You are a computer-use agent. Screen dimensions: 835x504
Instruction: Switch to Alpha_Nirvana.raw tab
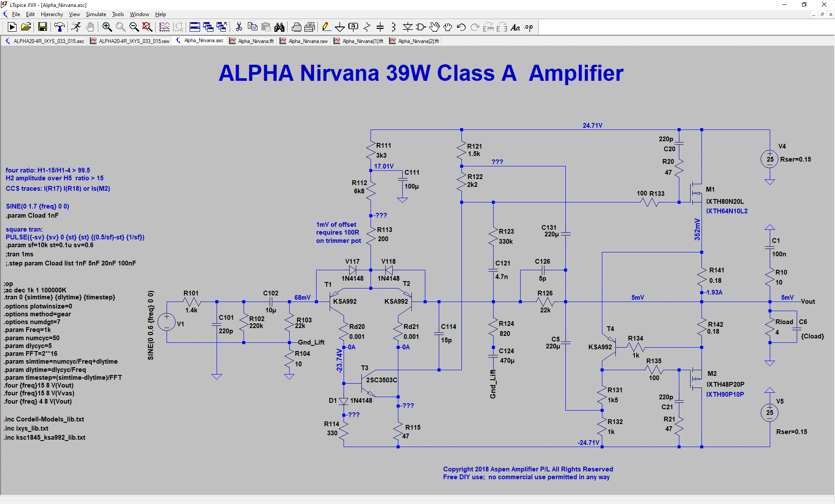(304, 41)
